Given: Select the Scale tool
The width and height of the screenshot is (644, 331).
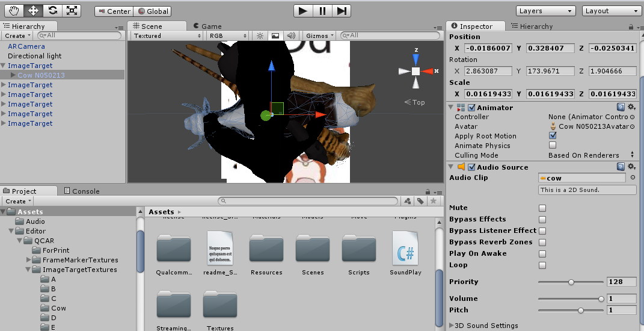Looking at the screenshot, I should pyautogui.click(x=72, y=10).
